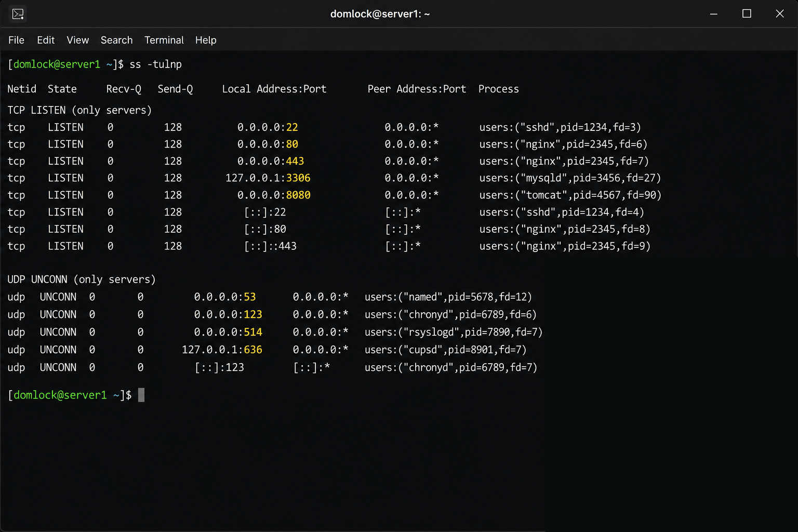Click the mysqld process entry pid=3456
This screenshot has width=798, height=532.
point(570,178)
